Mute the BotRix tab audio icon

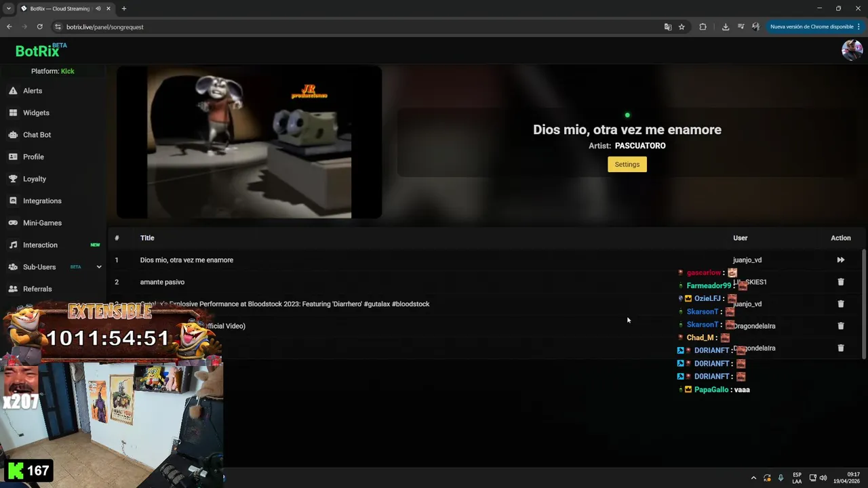98,9
